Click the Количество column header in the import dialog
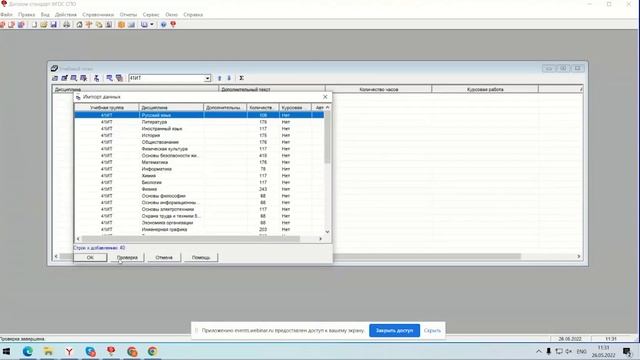 [263, 107]
